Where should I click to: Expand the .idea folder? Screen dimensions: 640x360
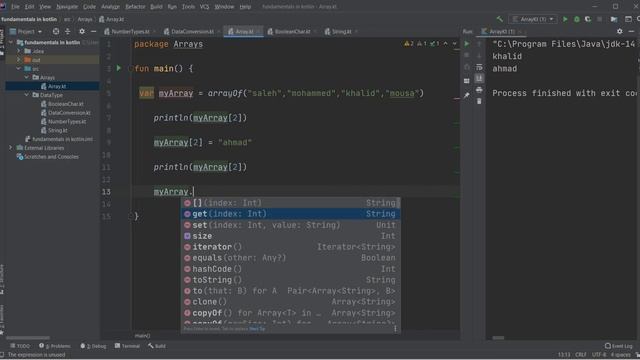click(x=19, y=51)
